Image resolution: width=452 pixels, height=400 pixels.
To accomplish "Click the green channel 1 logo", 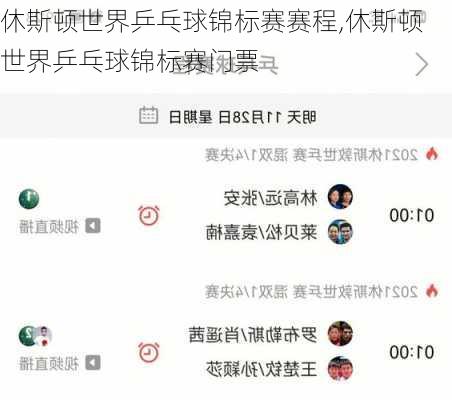I will [x=29, y=199].
